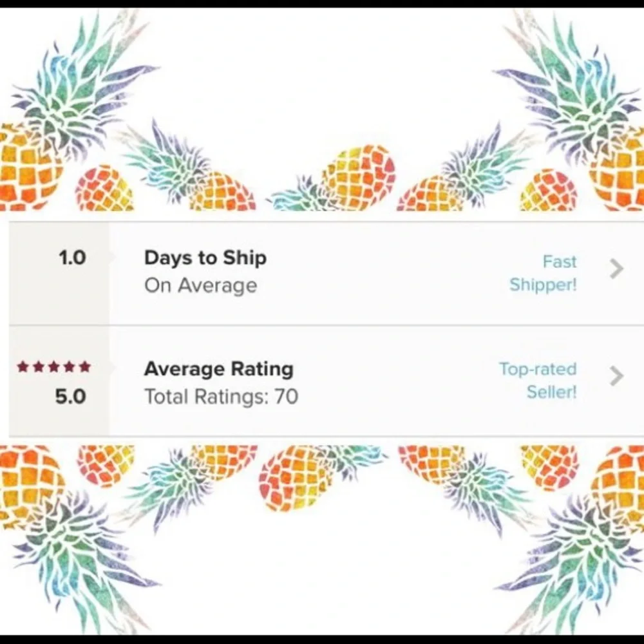Click the 1.0 days value
644x644 pixels.
(71, 258)
